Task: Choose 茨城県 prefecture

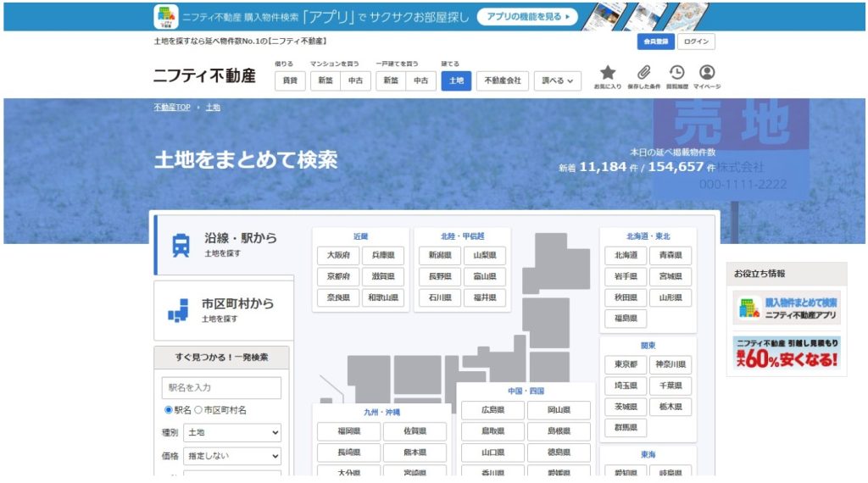Action: point(626,406)
